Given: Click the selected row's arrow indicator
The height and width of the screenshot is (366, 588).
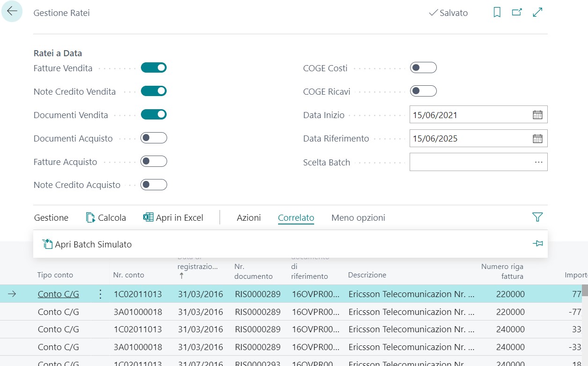Looking at the screenshot, I should coord(12,294).
